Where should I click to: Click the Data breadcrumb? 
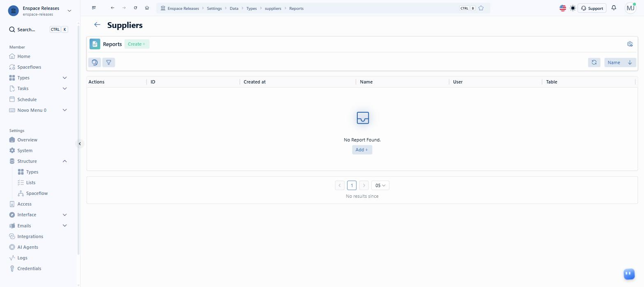[234, 8]
